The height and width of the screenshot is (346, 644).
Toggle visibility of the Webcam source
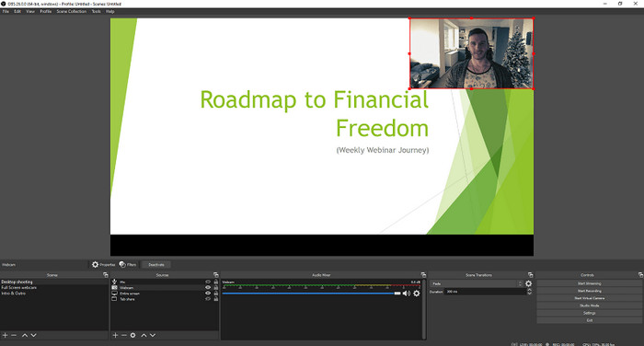pyautogui.click(x=208, y=288)
